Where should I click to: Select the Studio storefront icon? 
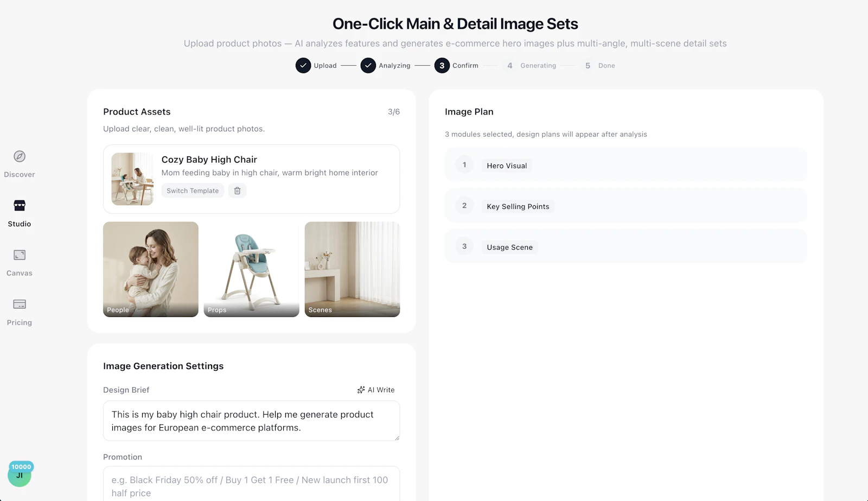tap(20, 206)
